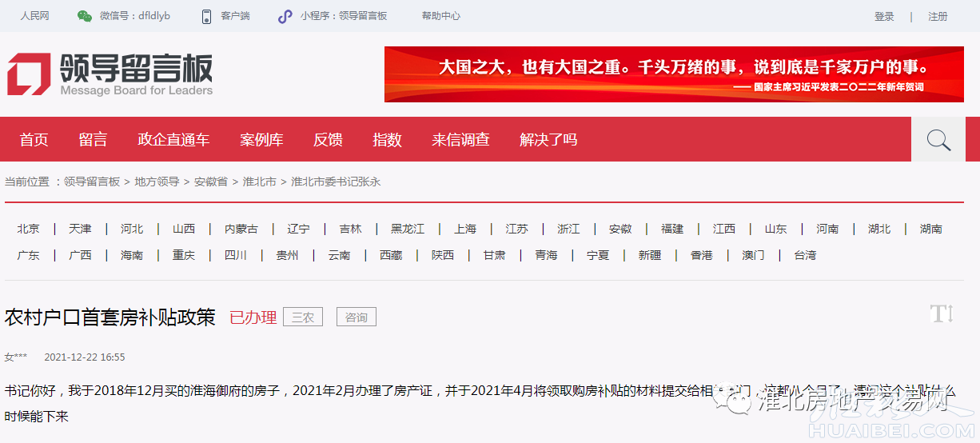This screenshot has height=443, width=980.
Task: Select the 吉林 province link
Action: point(351,229)
